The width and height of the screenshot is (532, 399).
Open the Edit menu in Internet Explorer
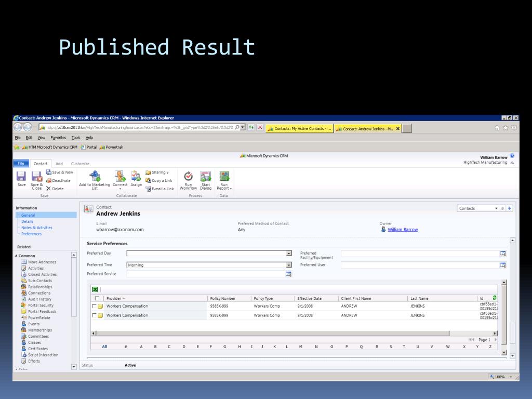tap(29, 138)
